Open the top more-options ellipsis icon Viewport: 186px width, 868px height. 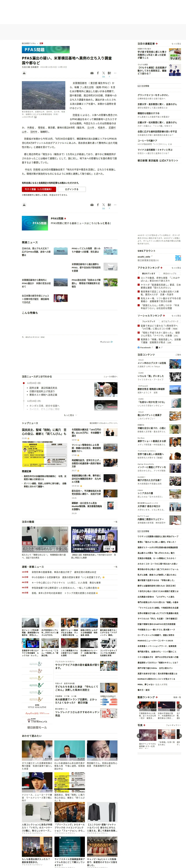(x=115, y=73)
